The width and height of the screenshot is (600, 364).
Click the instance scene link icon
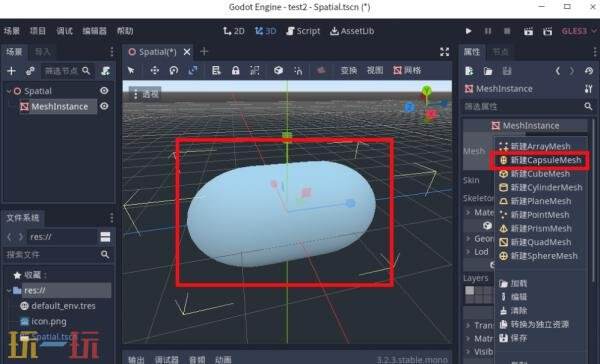30,71
